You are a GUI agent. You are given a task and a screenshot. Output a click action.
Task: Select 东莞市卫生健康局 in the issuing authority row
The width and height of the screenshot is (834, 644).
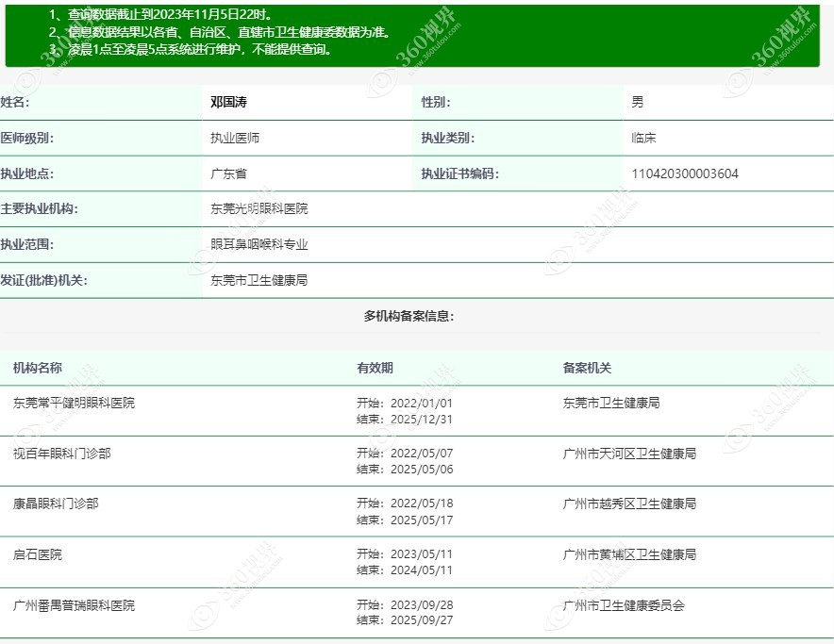[259, 280]
